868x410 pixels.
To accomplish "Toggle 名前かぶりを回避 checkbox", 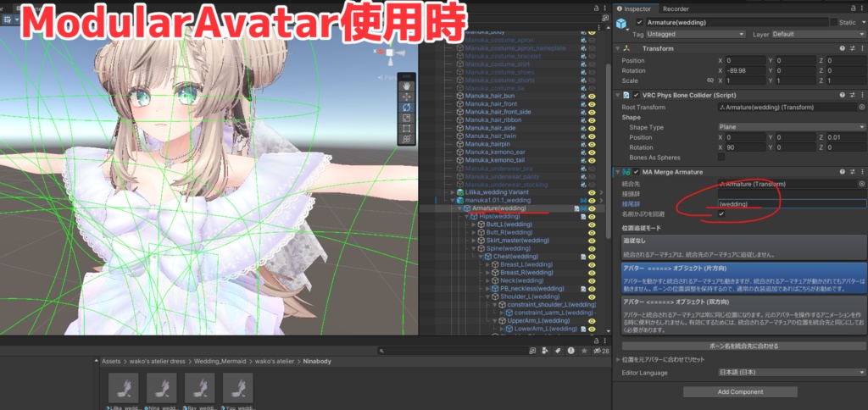I will [721, 213].
